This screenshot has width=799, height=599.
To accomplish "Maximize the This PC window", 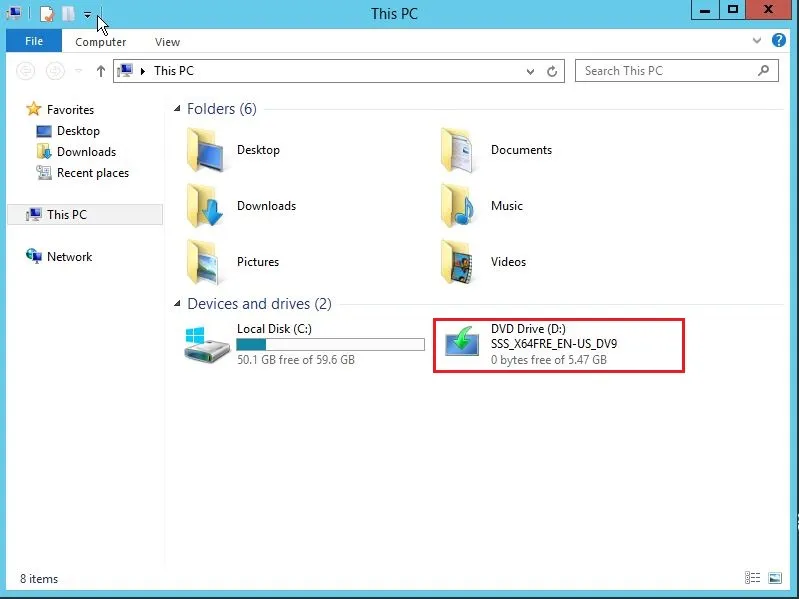I will point(733,10).
